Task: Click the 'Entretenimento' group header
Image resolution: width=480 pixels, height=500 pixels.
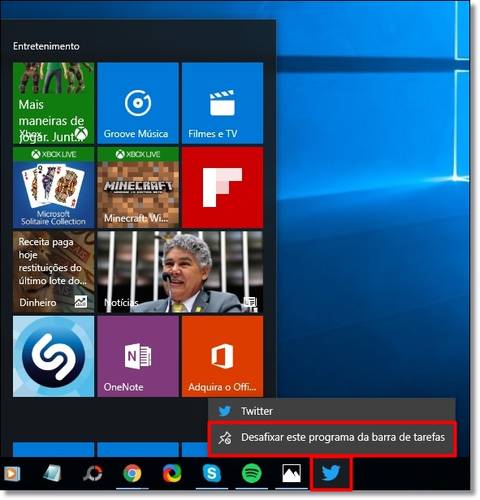Action: (46, 46)
